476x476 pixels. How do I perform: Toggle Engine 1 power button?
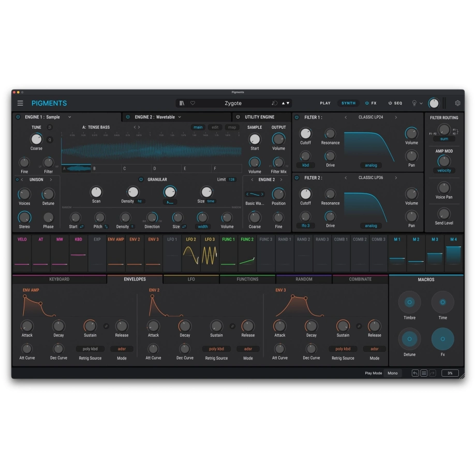pos(18,117)
